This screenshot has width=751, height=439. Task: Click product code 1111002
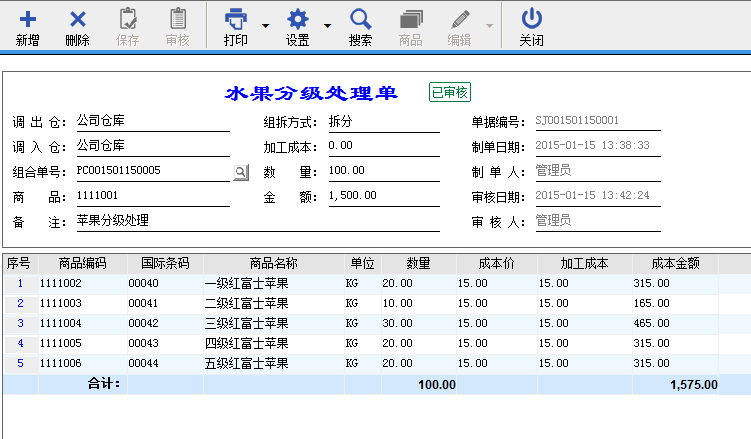tap(61, 283)
